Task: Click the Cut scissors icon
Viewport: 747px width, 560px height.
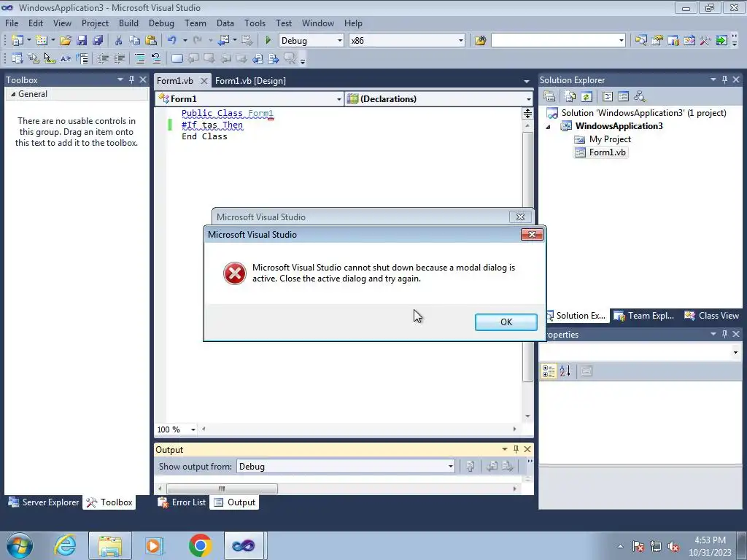Action: point(119,41)
